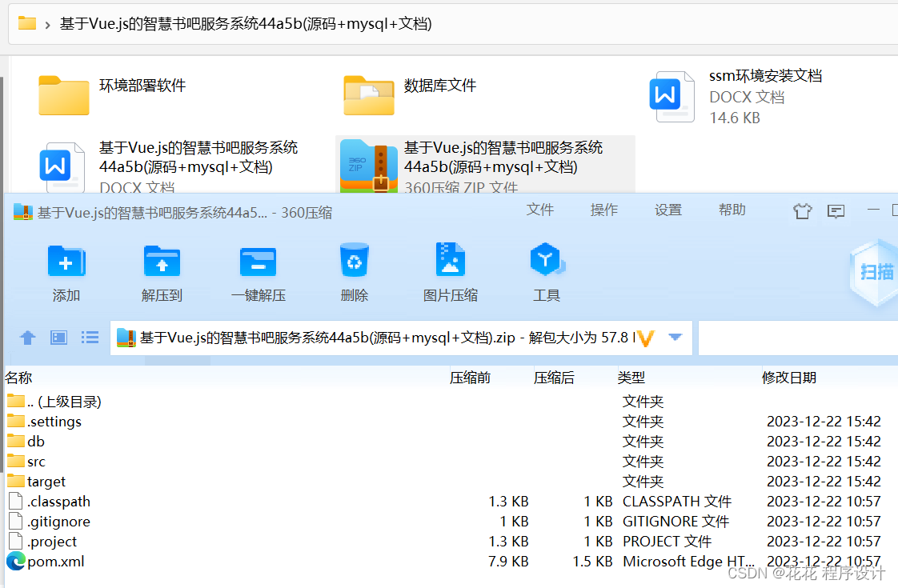The image size is (898, 588).
Task: Switch to list view mode
Action: 89,338
